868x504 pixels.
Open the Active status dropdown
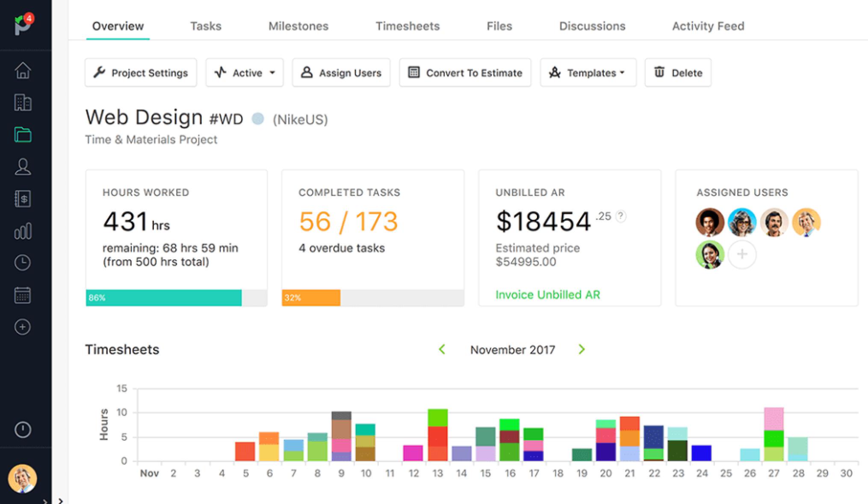point(245,73)
